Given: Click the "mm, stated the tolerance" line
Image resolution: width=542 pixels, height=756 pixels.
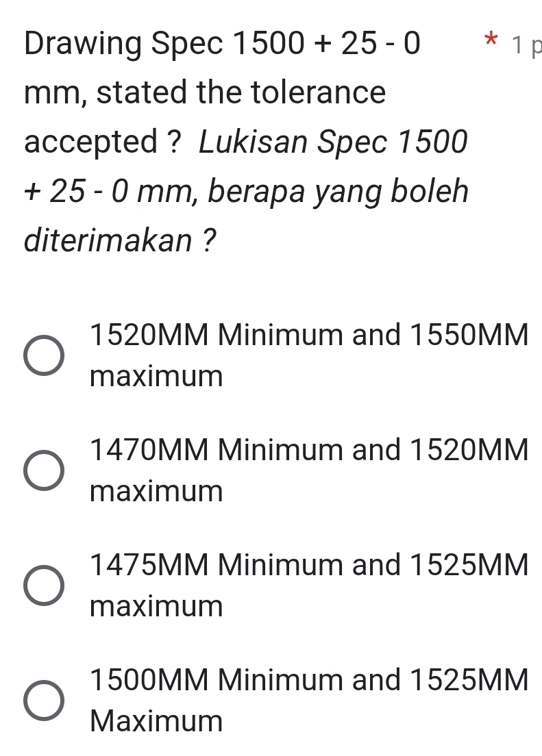Looking at the screenshot, I should pos(205,92).
